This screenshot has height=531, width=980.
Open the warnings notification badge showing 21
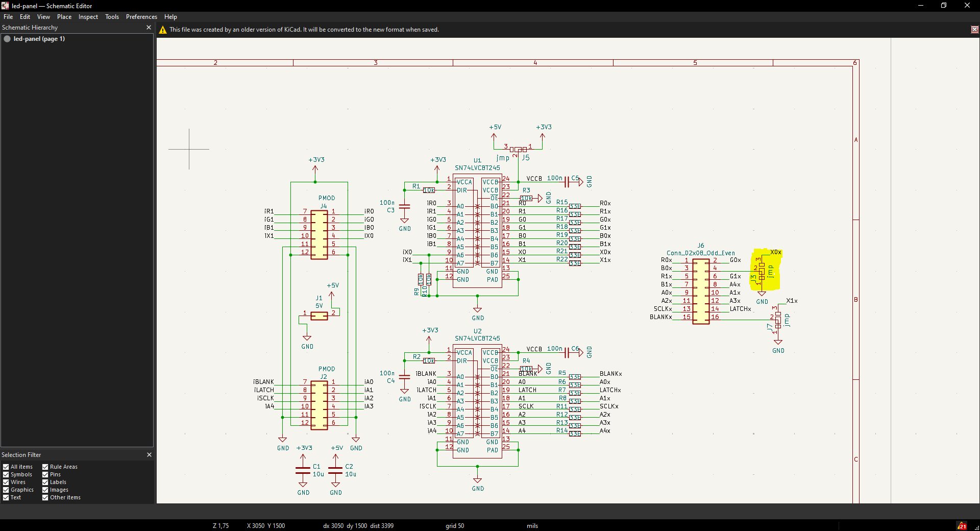(962, 526)
